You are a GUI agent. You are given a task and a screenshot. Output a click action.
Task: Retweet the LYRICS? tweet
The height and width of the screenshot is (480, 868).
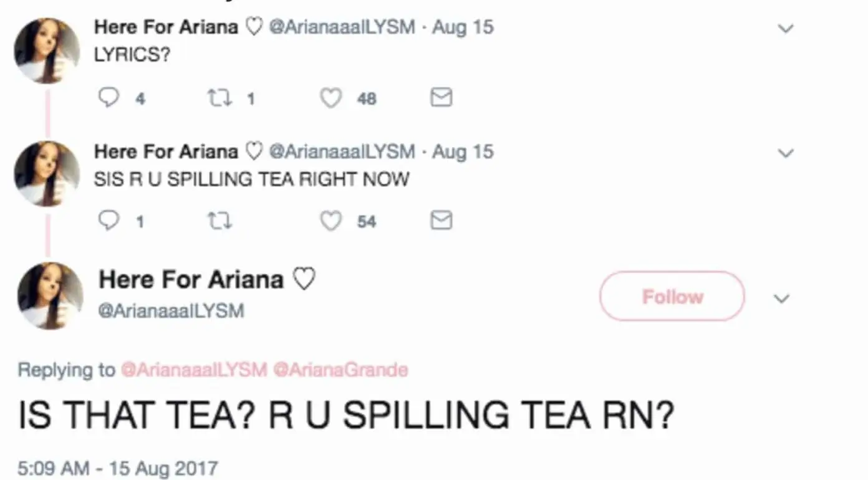(x=219, y=98)
